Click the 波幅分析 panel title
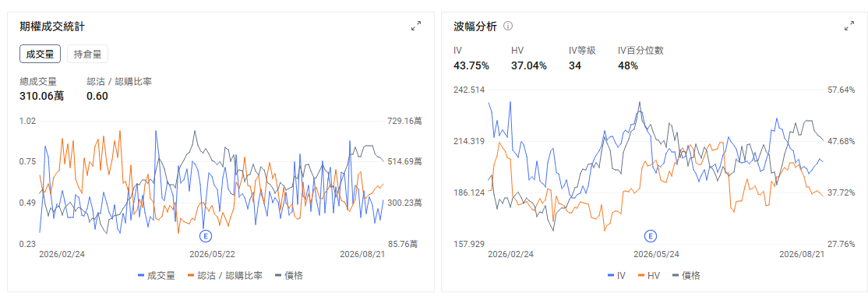Viewport: 868px width, 293px height. click(x=475, y=26)
